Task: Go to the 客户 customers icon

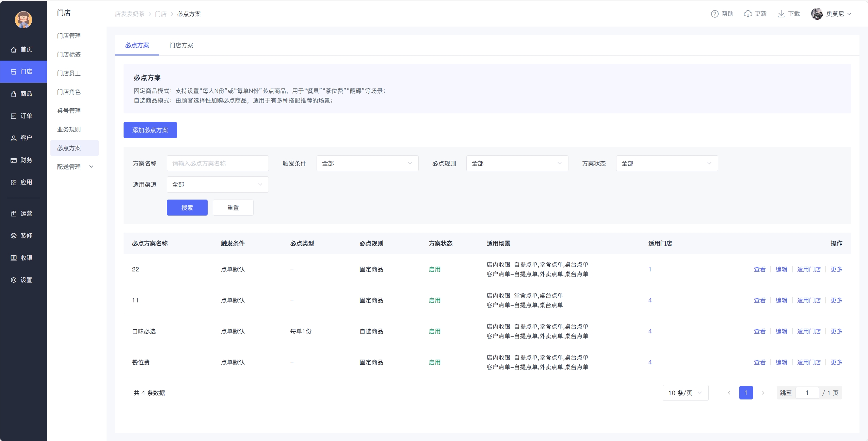Action: coord(14,138)
